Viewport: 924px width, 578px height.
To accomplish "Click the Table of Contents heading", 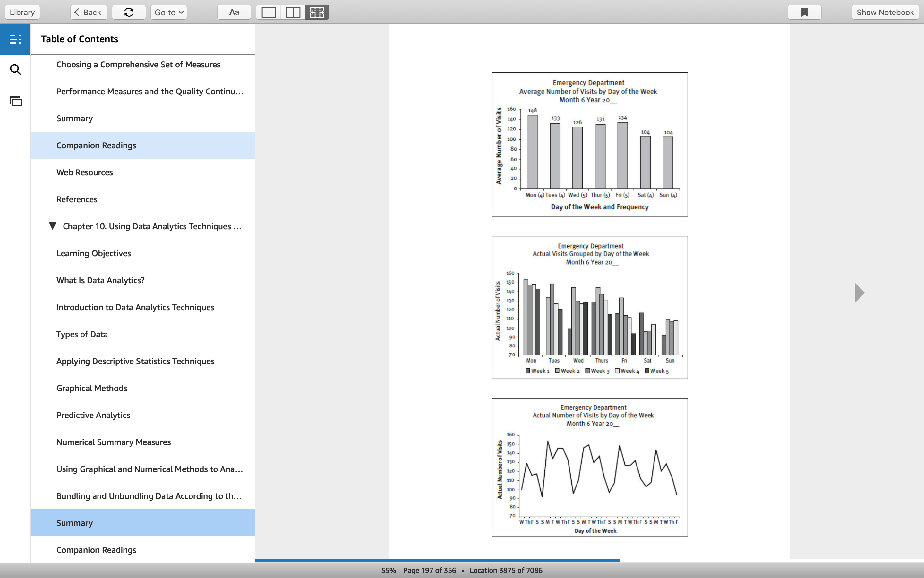I will (80, 39).
